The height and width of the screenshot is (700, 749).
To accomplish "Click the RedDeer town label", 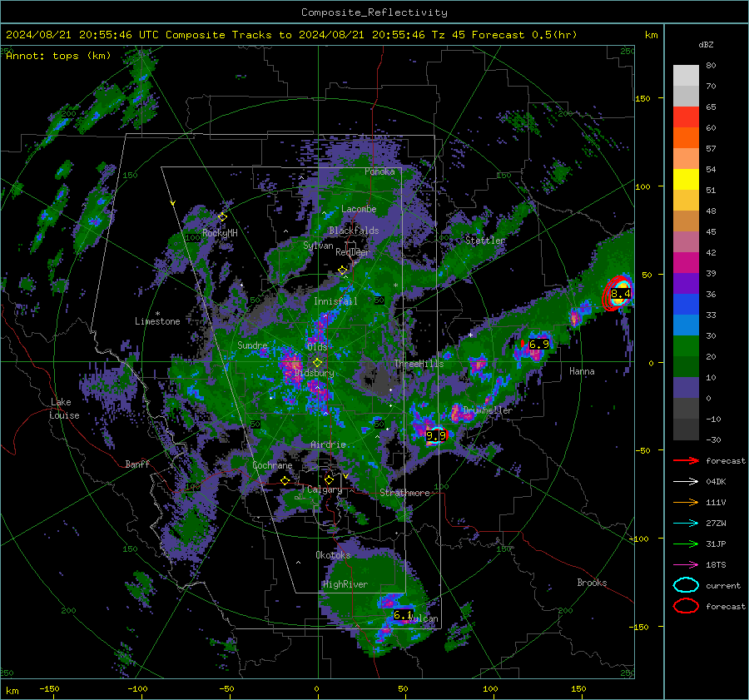I will pyautogui.click(x=353, y=252).
